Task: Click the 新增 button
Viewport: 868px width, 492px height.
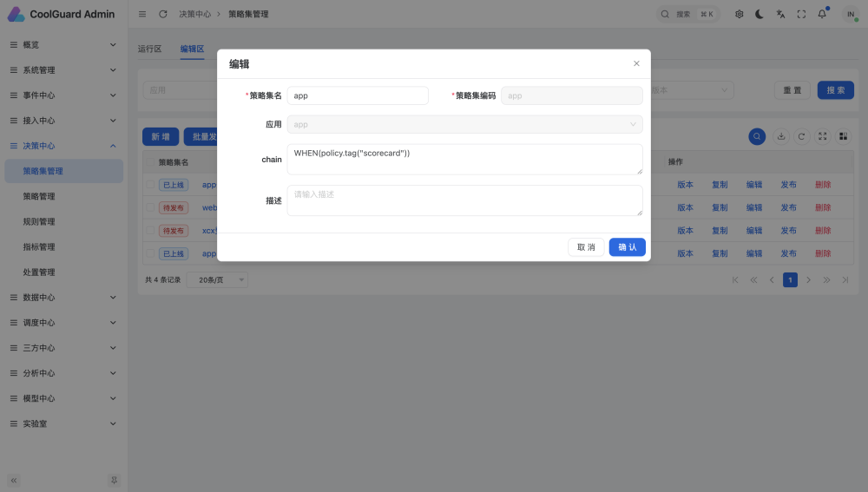Action: click(x=161, y=137)
